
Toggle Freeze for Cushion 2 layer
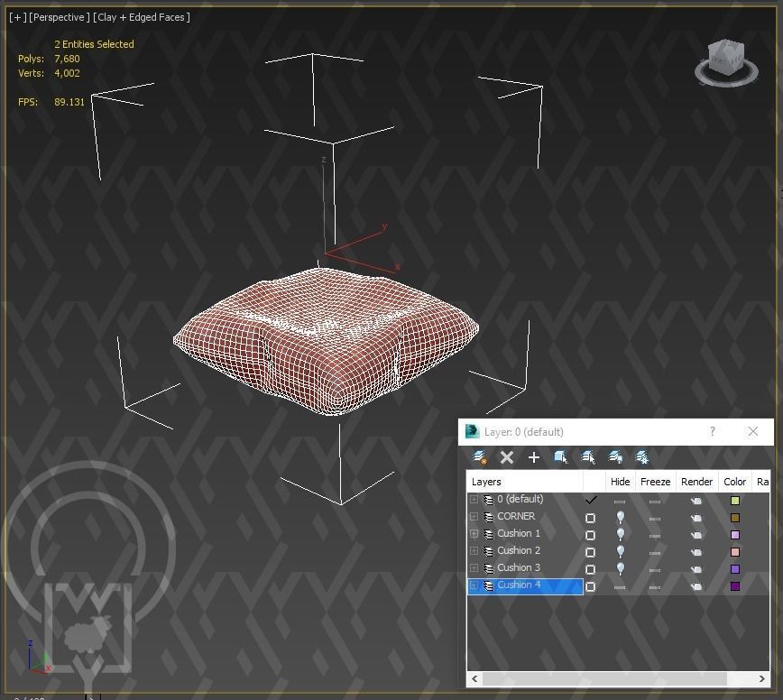pyautogui.click(x=655, y=553)
